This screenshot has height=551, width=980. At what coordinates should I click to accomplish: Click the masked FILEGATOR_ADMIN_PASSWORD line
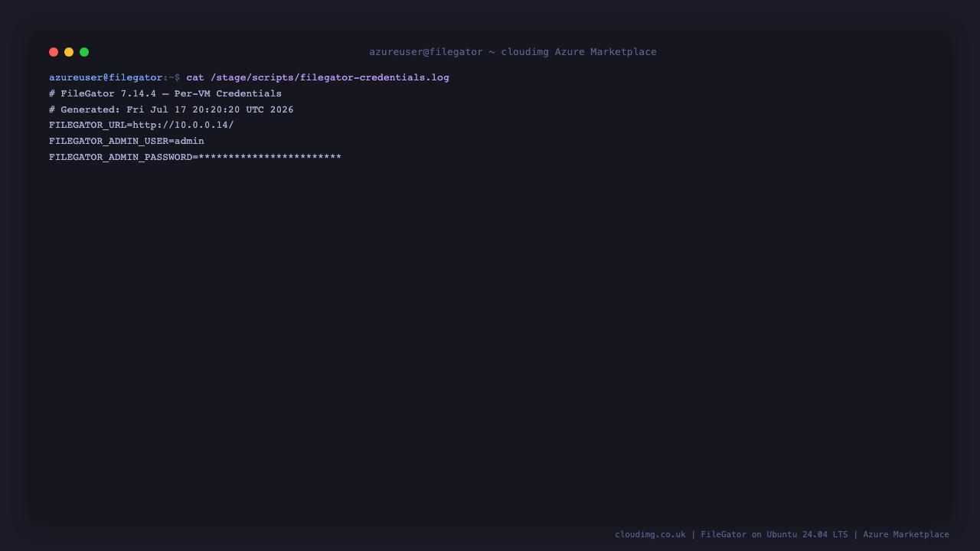[x=195, y=157]
